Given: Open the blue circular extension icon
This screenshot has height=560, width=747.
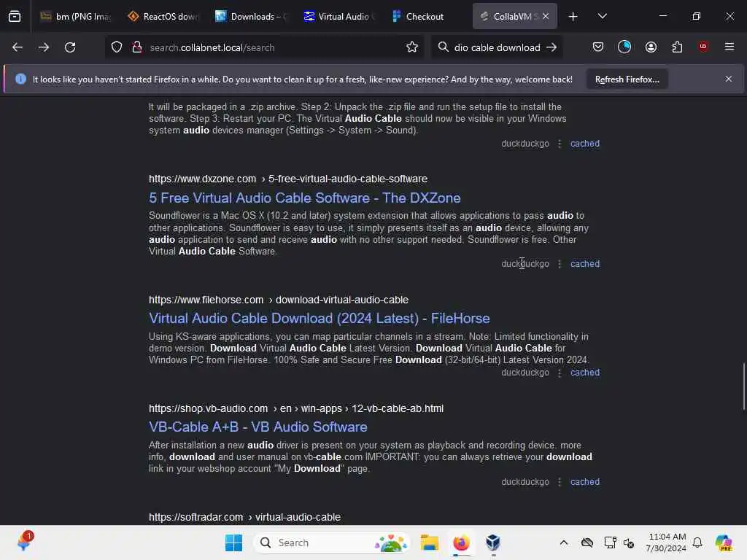Looking at the screenshot, I should pyautogui.click(x=624, y=47).
